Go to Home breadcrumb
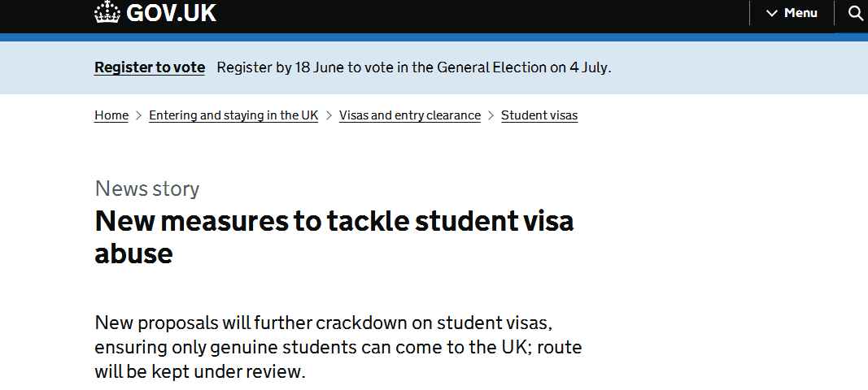 click(111, 115)
